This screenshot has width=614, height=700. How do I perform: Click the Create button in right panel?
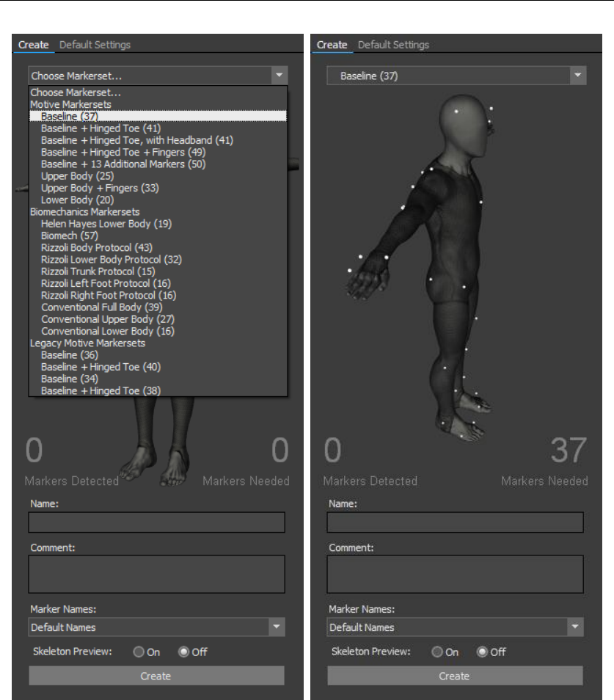click(x=455, y=676)
